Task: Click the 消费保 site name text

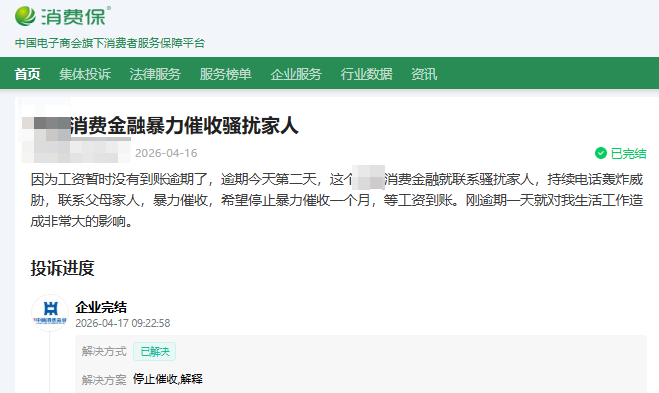Action: point(73,17)
